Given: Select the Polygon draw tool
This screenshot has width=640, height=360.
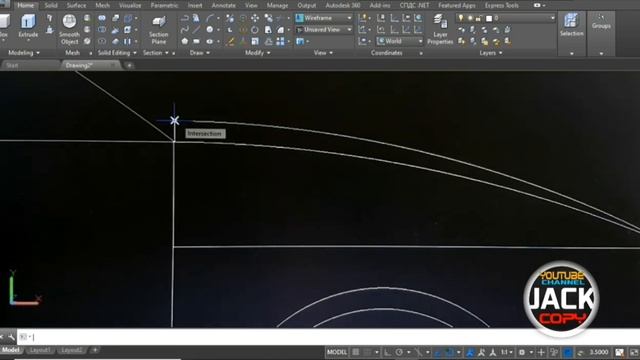Looking at the screenshot, I should 184,41.
